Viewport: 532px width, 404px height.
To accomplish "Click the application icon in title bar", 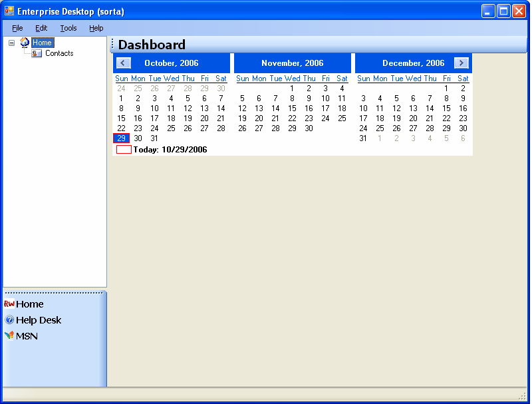I will click(9, 11).
